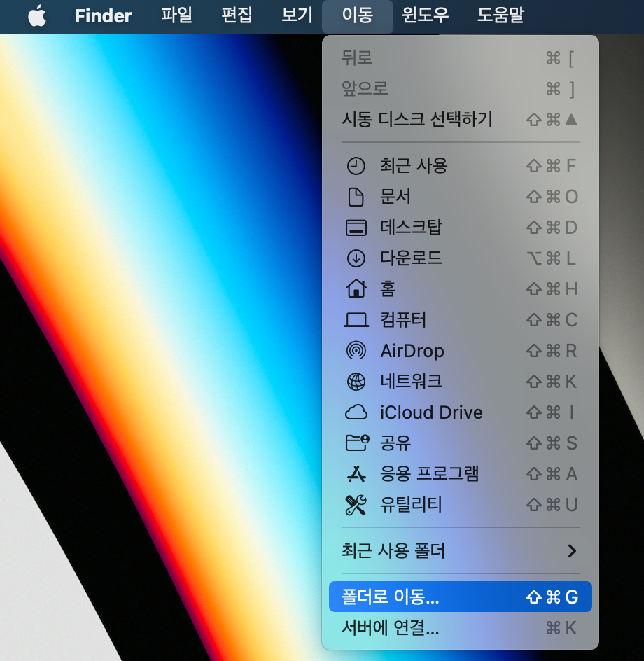
Task: Select the 컴퓨터 menu item
Action: coord(460,320)
